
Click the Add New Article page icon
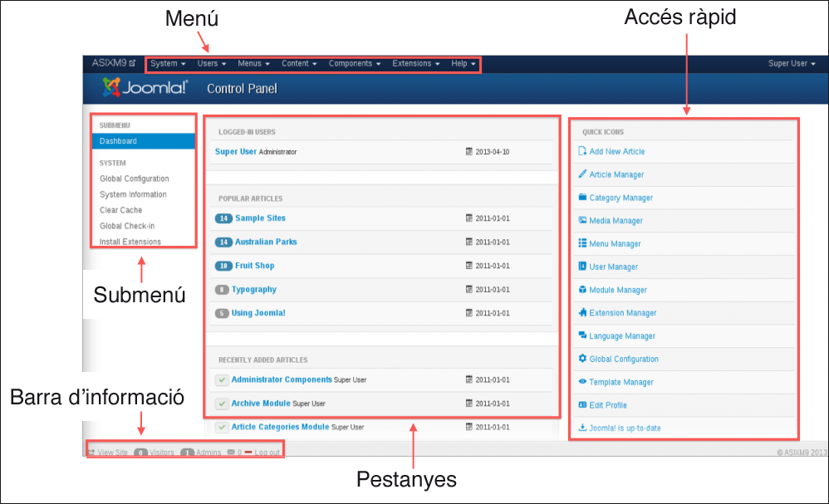pos(582,151)
